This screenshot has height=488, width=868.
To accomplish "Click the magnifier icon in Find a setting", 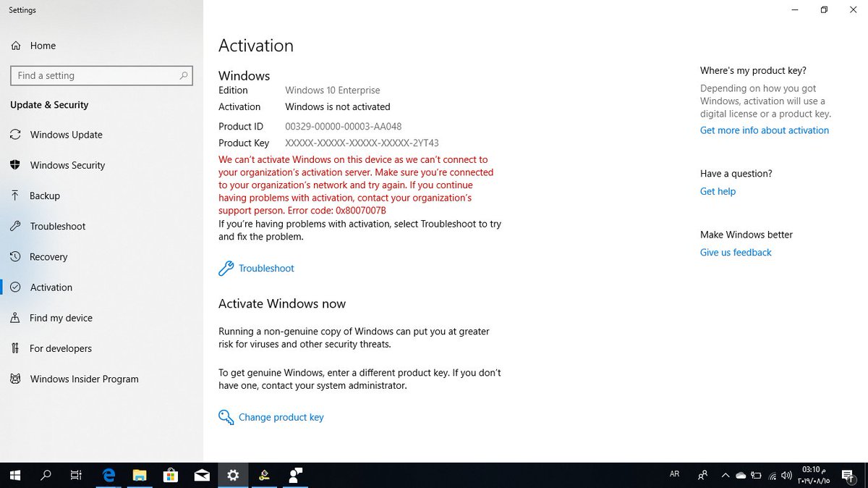I will click(184, 75).
